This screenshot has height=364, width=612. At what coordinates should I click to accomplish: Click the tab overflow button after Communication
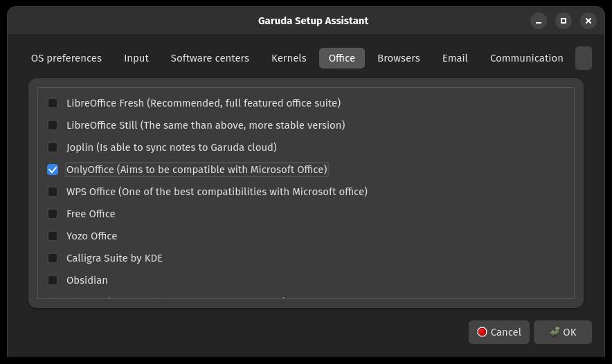[x=584, y=58]
